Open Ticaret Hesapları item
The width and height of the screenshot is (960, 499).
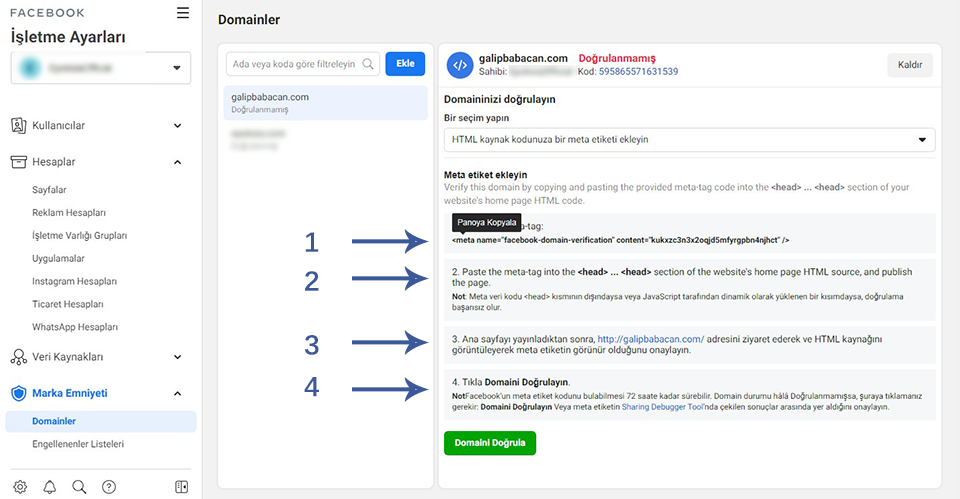point(67,304)
